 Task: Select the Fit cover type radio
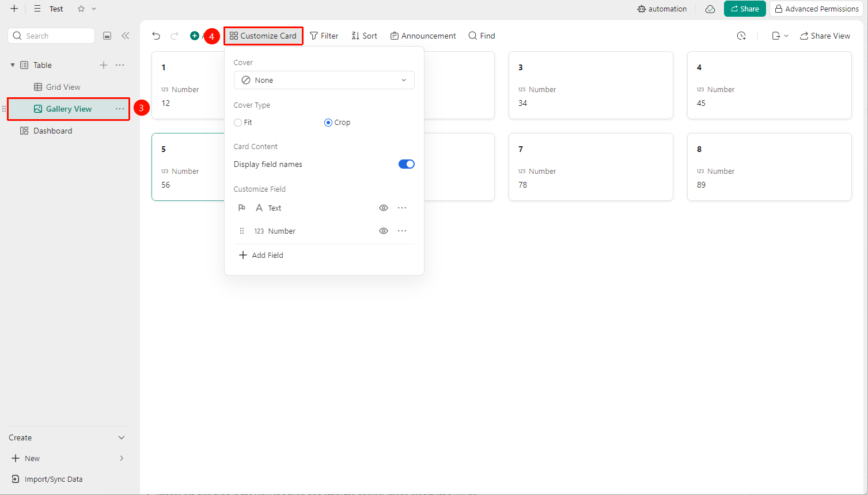pos(238,123)
